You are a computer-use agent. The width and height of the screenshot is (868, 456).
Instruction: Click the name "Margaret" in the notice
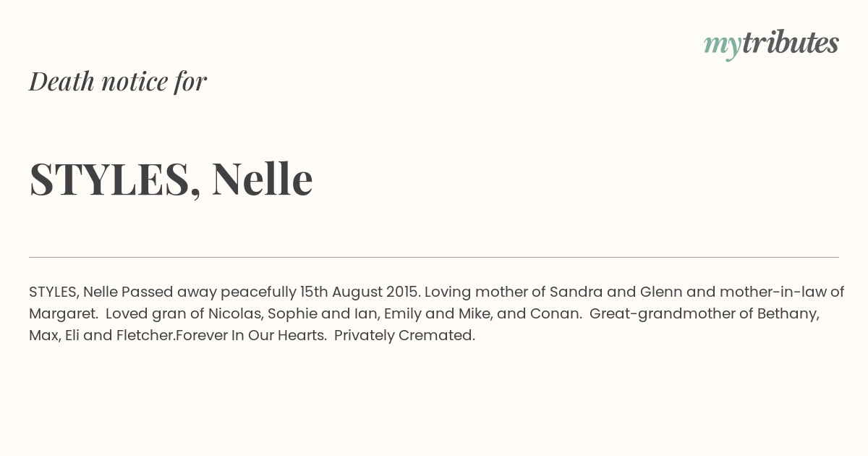pos(63,314)
